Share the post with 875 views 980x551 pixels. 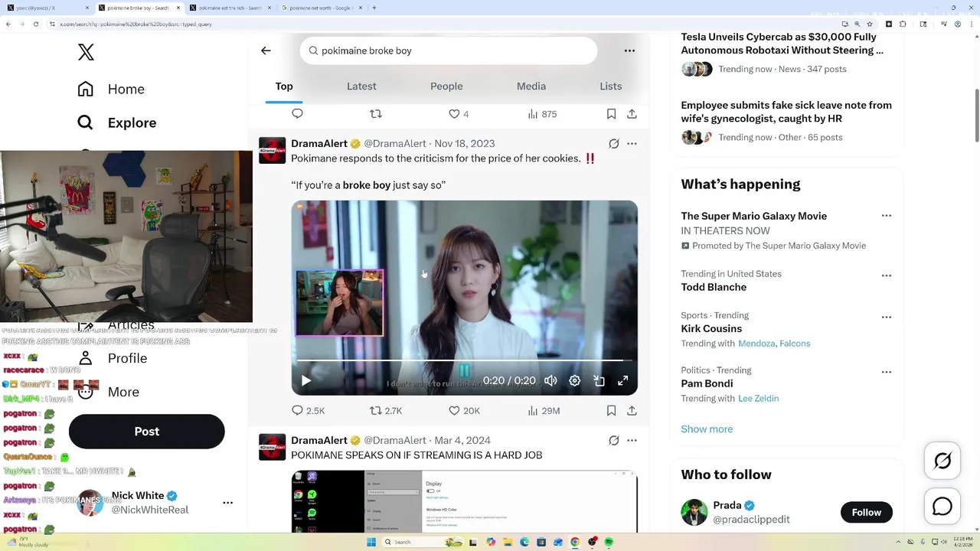[x=632, y=114]
